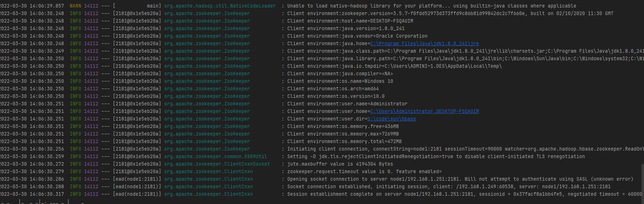
Task: Click the WARN log level label
Action: [75, 6]
